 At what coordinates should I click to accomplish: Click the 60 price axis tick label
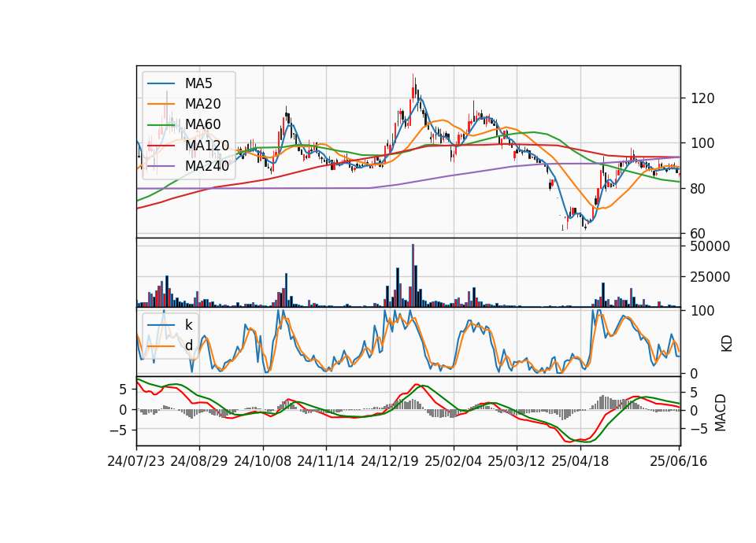click(x=699, y=234)
